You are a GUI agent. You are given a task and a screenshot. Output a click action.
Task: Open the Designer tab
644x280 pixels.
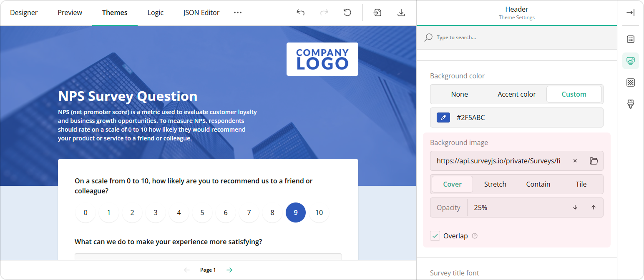[24, 12]
